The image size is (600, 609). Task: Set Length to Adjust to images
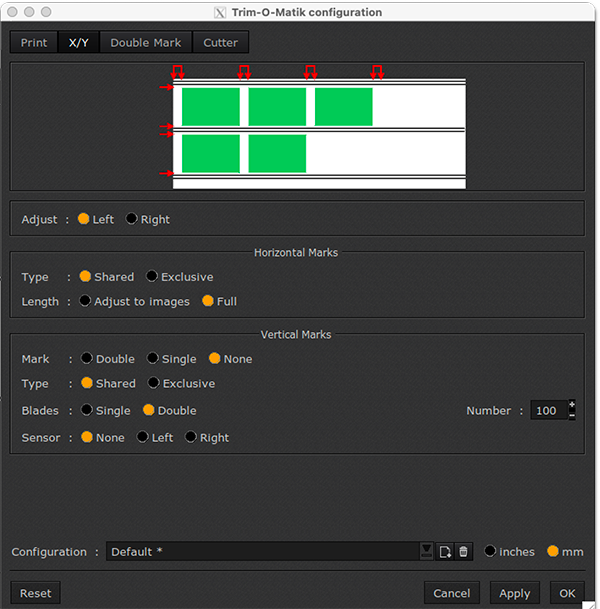[86, 301]
